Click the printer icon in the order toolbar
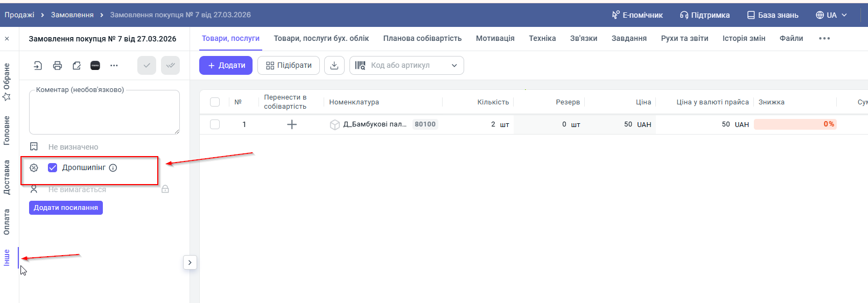This screenshot has height=303, width=868. pos(58,66)
